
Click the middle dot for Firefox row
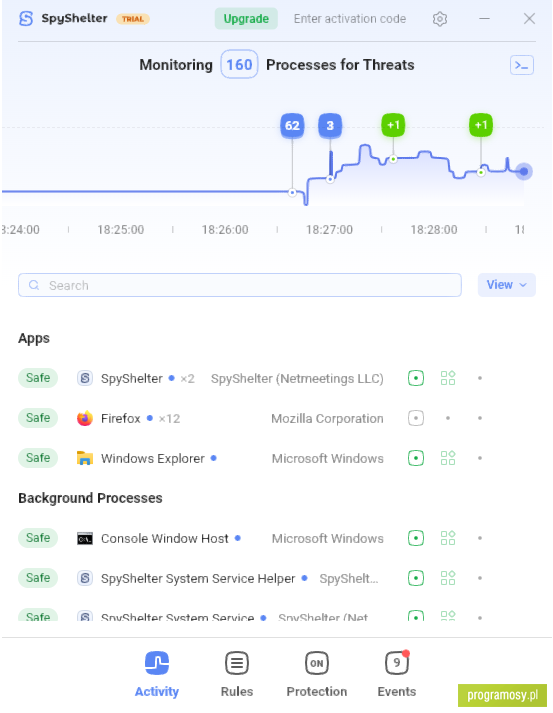[448, 418]
